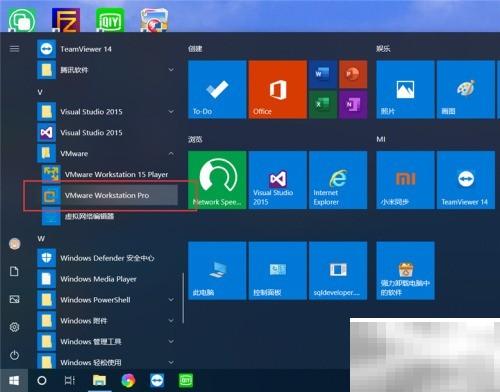Open Pictures from Start sidebar

[x=14, y=299]
